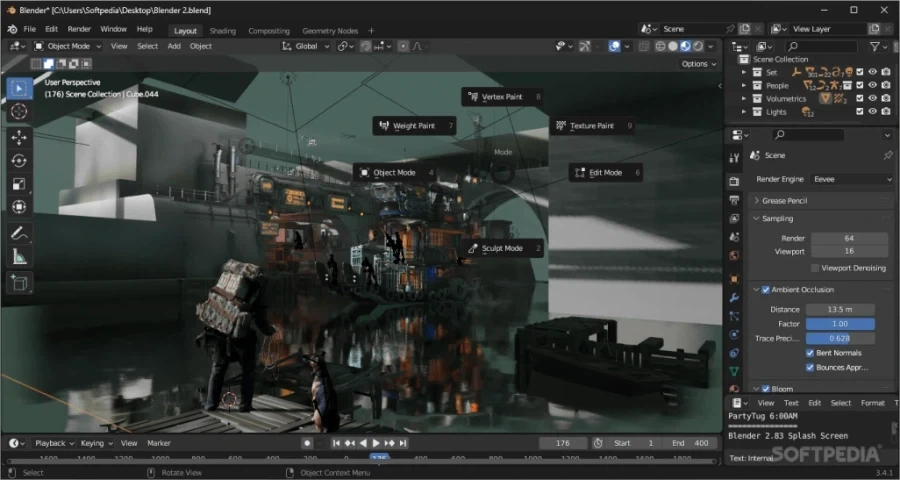Open the Modifiers properties tab
Viewport: 900px width, 480px height.
pos(734,297)
